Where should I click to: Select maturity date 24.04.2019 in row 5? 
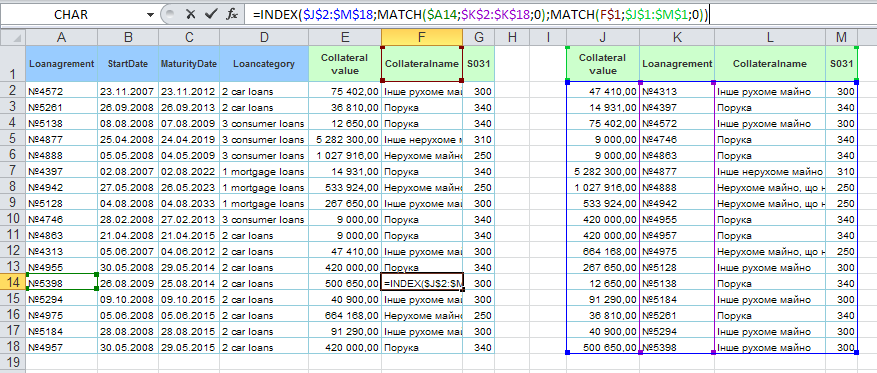click(189, 139)
